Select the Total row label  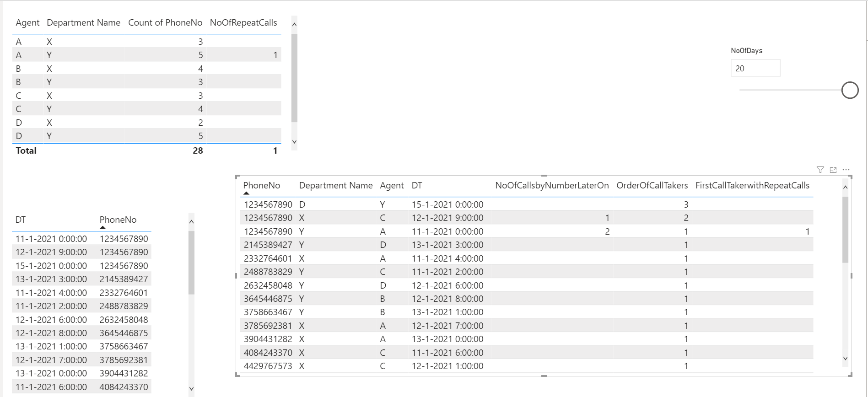pyautogui.click(x=26, y=150)
